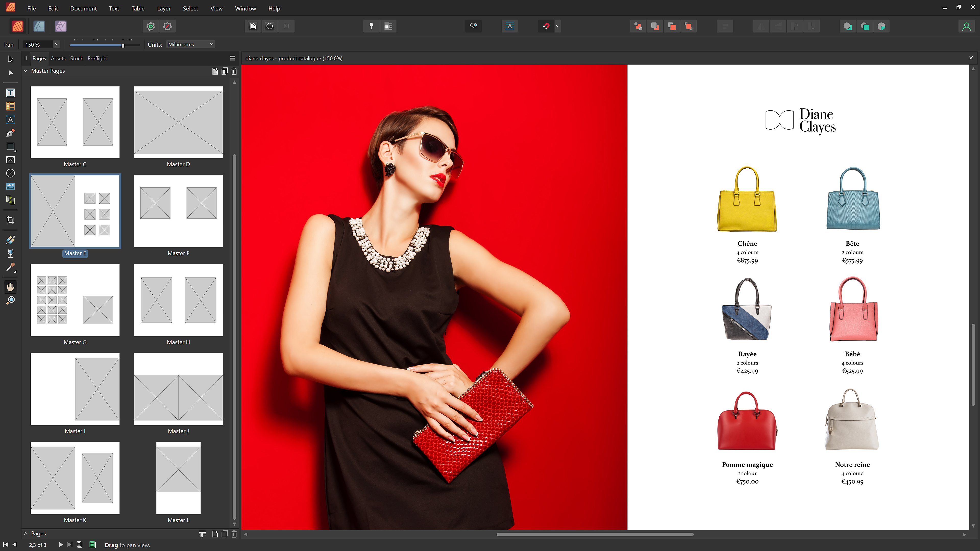Collapse the Master Pages section
This screenshot has width=980, height=551.
pyautogui.click(x=25, y=71)
